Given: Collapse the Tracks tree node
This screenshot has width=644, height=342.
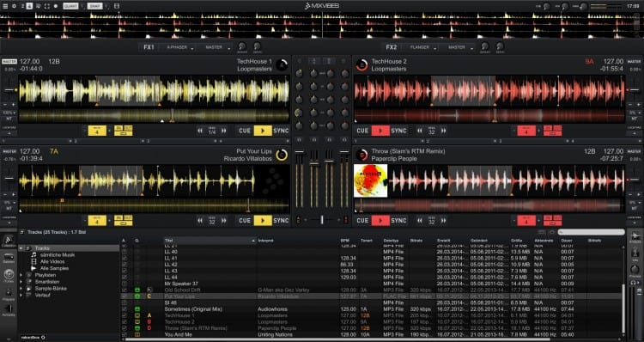Looking at the screenshot, I should [x=21, y=248].
